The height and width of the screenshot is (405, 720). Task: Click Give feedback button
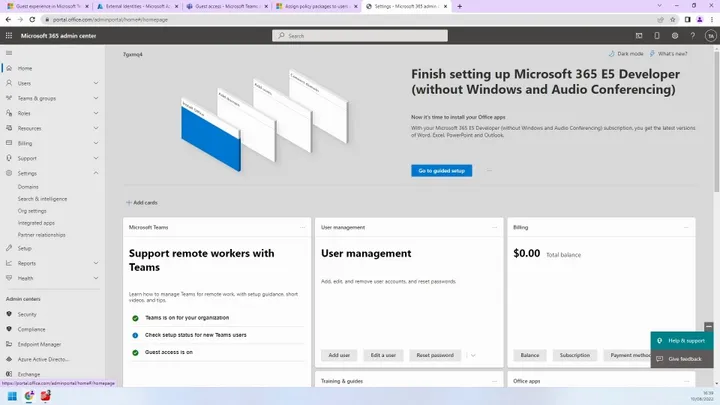[681, 359]
